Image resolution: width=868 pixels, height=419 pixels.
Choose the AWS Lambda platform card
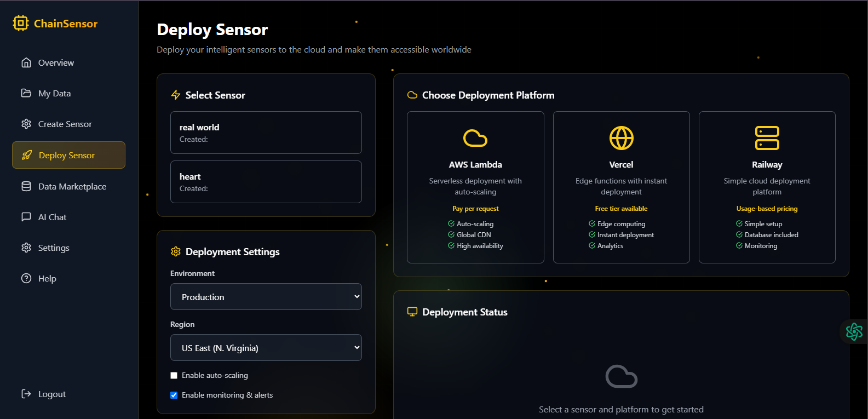475,187
